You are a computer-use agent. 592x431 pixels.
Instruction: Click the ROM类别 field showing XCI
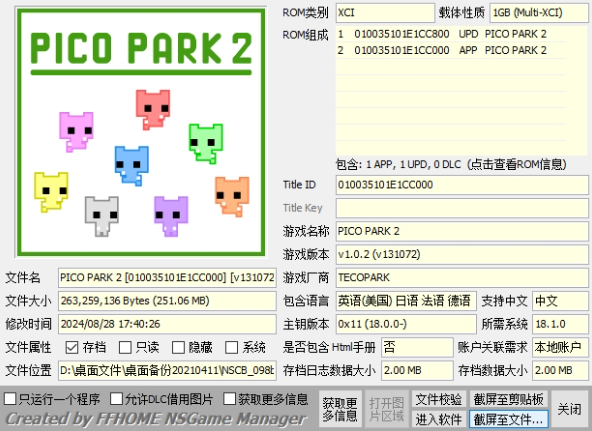(385, 13)
